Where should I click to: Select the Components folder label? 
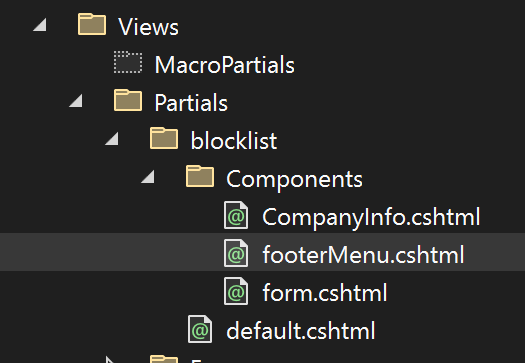[x=294, y=180]
